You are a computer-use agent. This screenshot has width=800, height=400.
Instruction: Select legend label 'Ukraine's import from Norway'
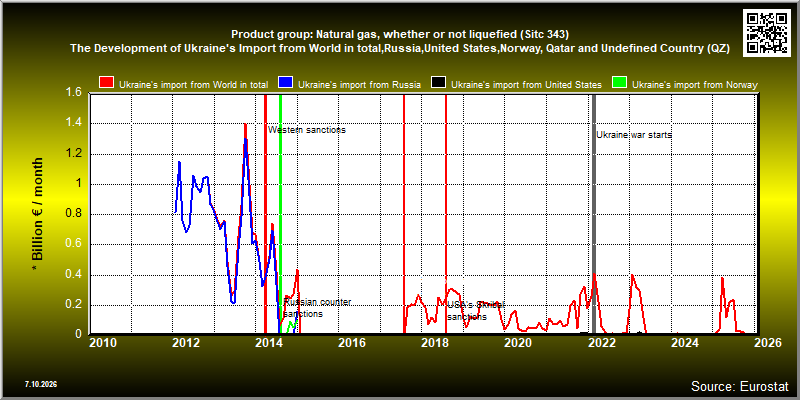pos(695,85)
